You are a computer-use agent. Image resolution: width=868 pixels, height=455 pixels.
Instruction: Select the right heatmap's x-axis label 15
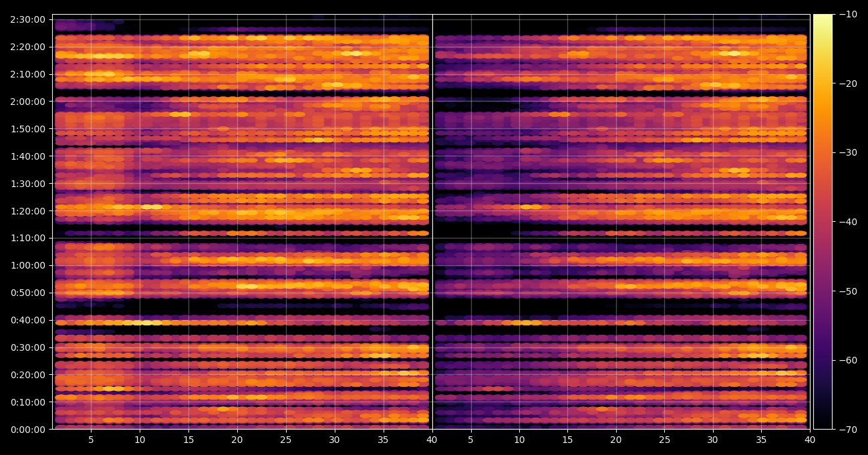[567, 440]
